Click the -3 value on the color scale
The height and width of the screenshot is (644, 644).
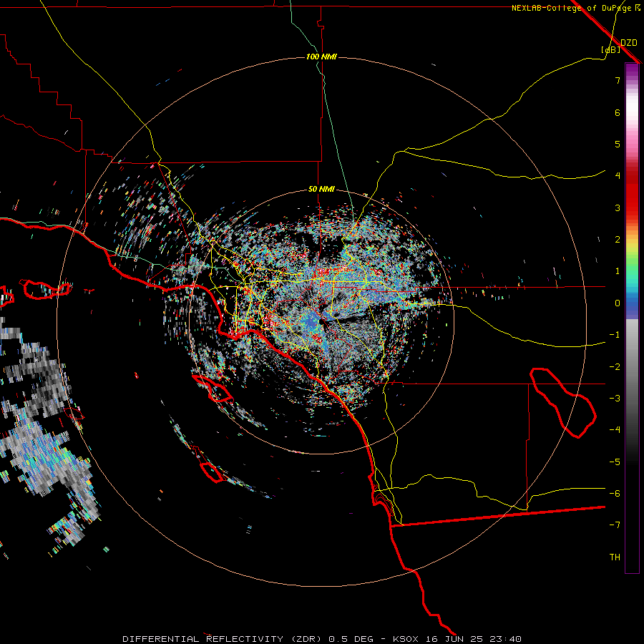click(615, 399)
